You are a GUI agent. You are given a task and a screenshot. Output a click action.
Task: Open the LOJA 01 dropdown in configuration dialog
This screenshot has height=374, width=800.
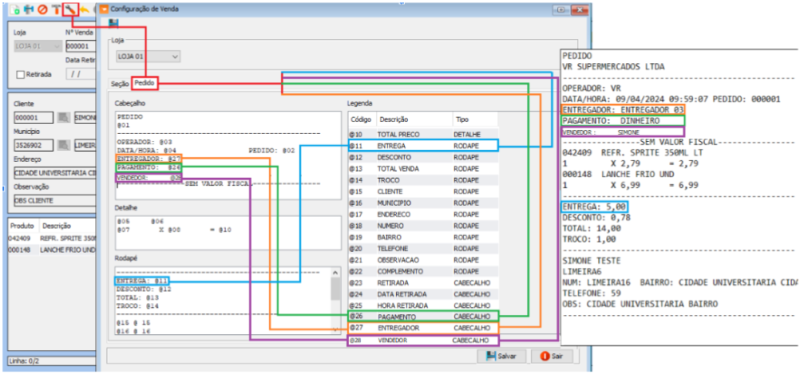tap(147, 56)
